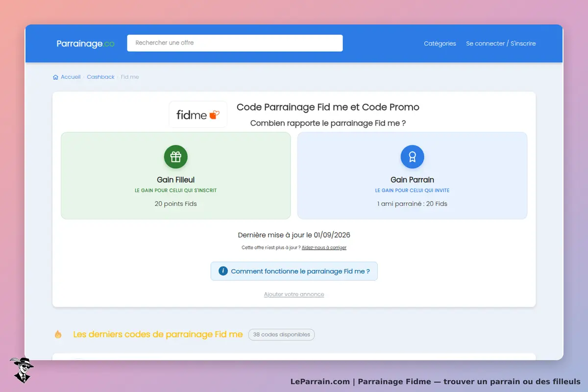The width and height of the screenshot is (588, 392).
Task: Select the 'Dernière mise à jour le 01/09/2026' text
Action: 294,235
